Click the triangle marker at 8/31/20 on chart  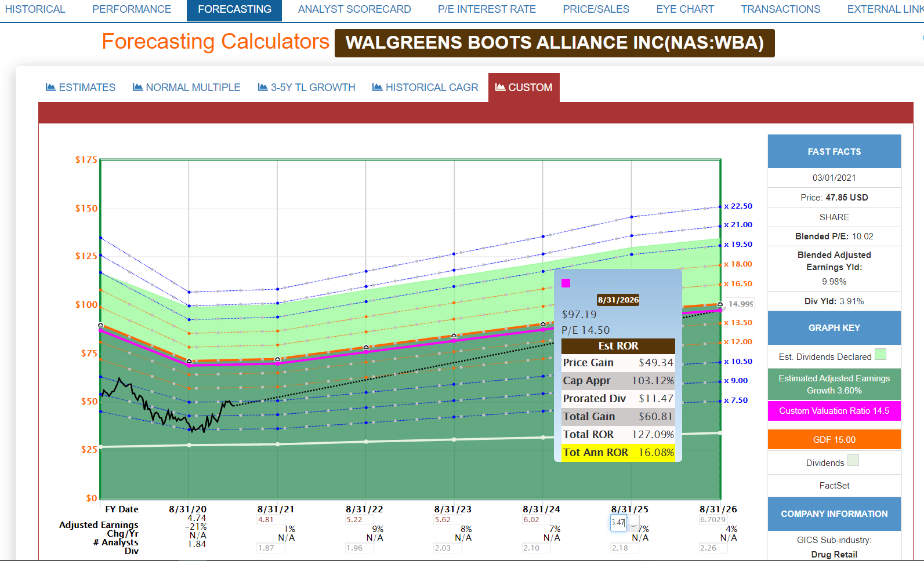[189, 360]
